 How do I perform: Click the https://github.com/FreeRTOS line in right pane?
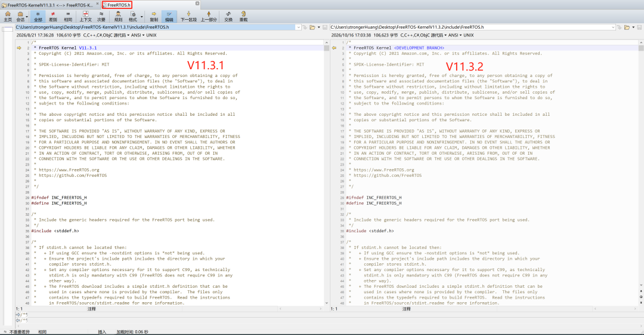coord(388,176)
